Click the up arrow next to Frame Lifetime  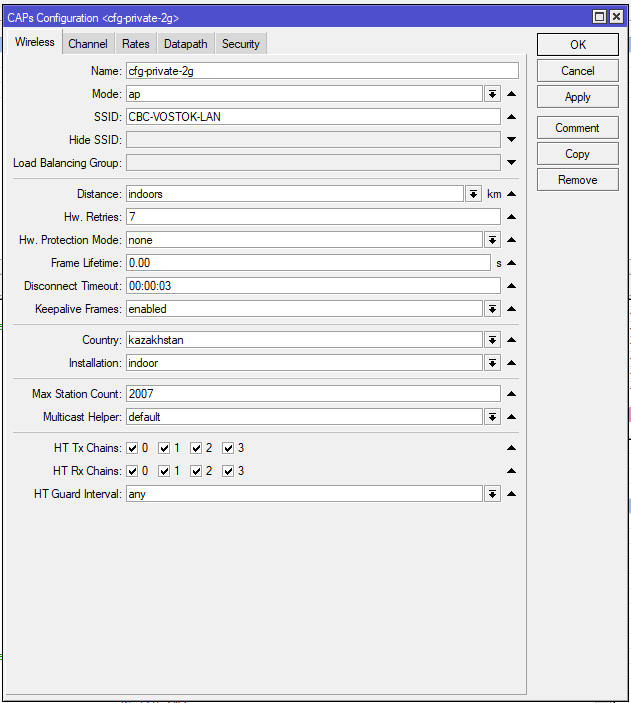point(511,263)
